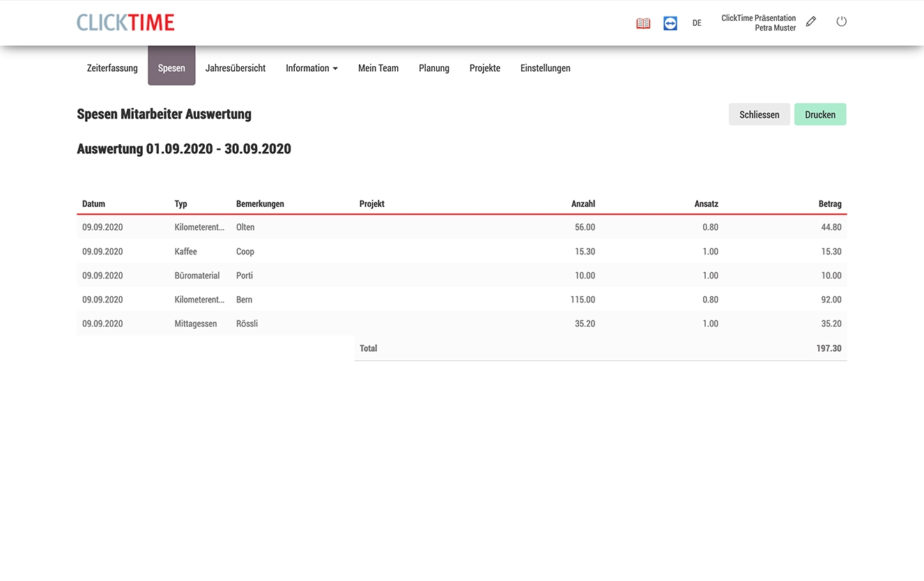
Task: Select the Porti remark cell
Action: (245, 275)
